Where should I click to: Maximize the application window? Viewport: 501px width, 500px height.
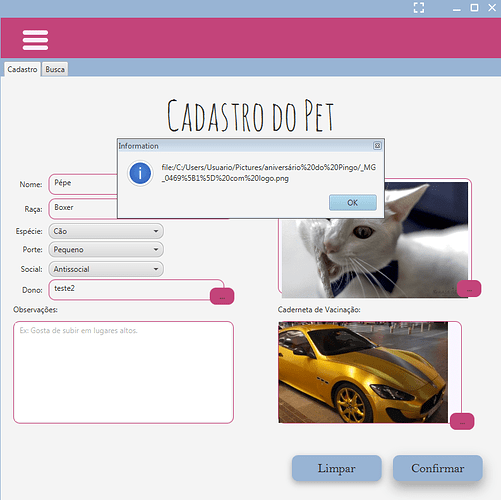[x=474, y=8]
